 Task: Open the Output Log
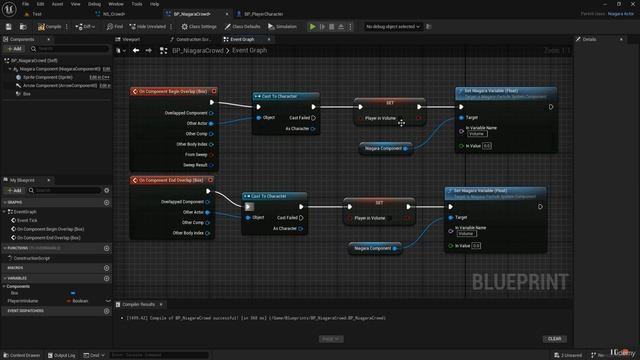point(62,356)
